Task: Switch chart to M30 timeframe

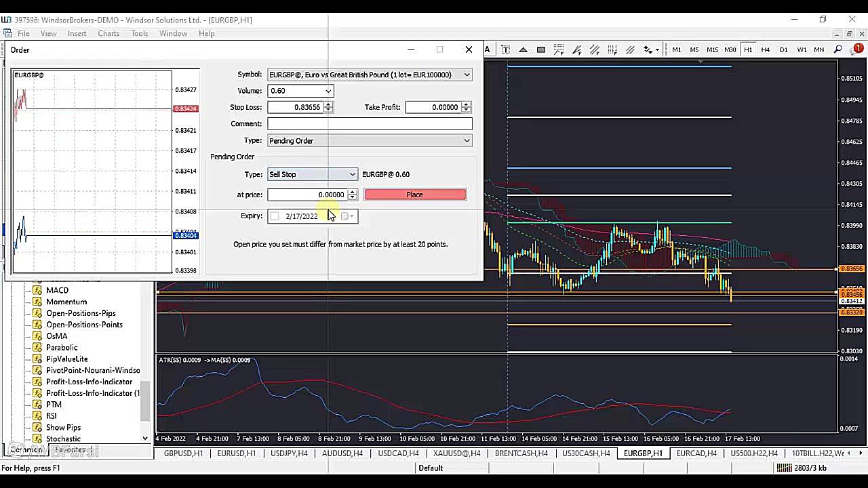Action: [730, 49]
